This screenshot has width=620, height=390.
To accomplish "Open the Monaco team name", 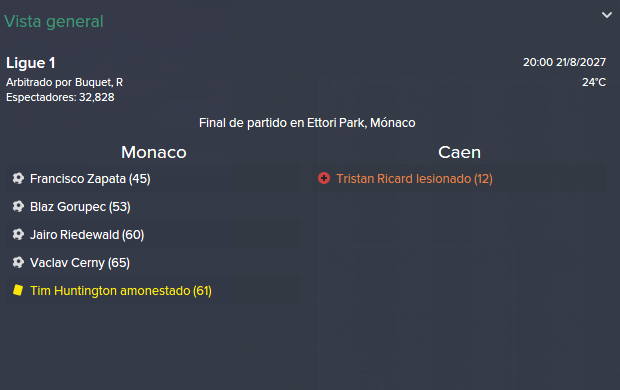I will 154,152.
